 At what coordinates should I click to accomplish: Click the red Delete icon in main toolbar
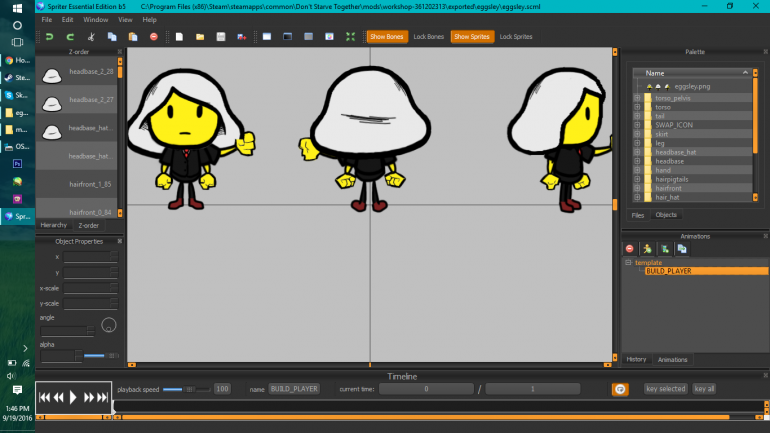click(154, 37)
